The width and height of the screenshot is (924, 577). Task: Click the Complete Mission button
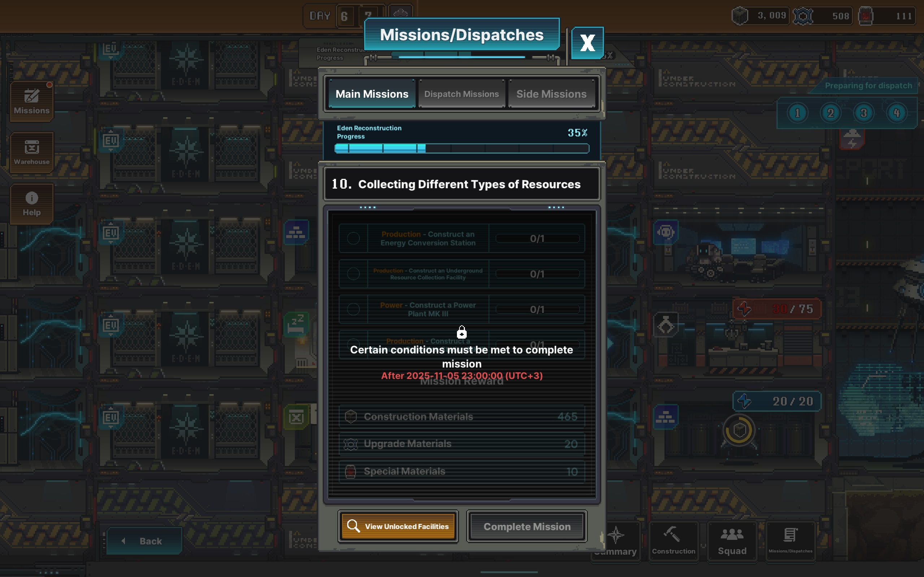[x=527, y=526]
